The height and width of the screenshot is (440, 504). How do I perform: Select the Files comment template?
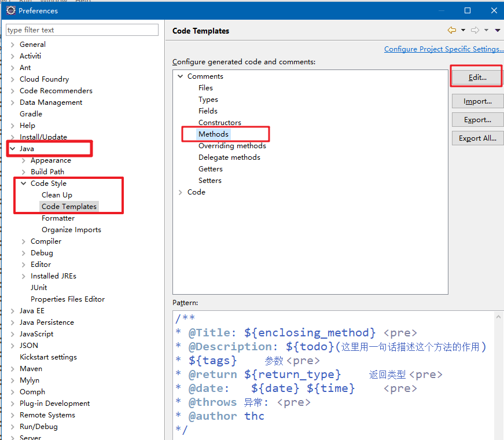click(x=206, y=88)
